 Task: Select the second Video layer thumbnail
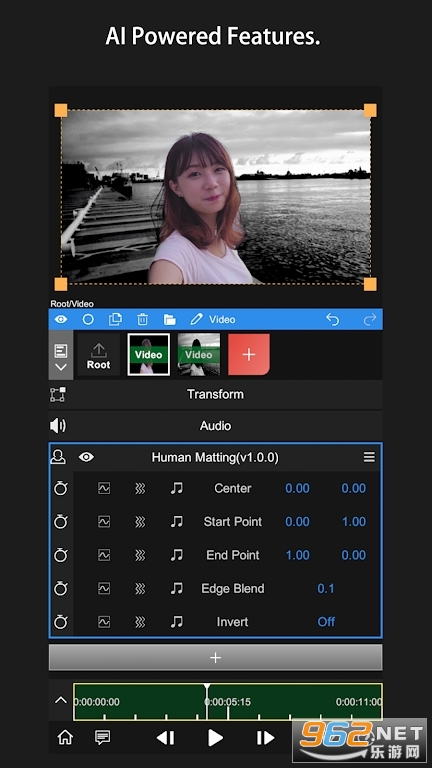point(198,355)
